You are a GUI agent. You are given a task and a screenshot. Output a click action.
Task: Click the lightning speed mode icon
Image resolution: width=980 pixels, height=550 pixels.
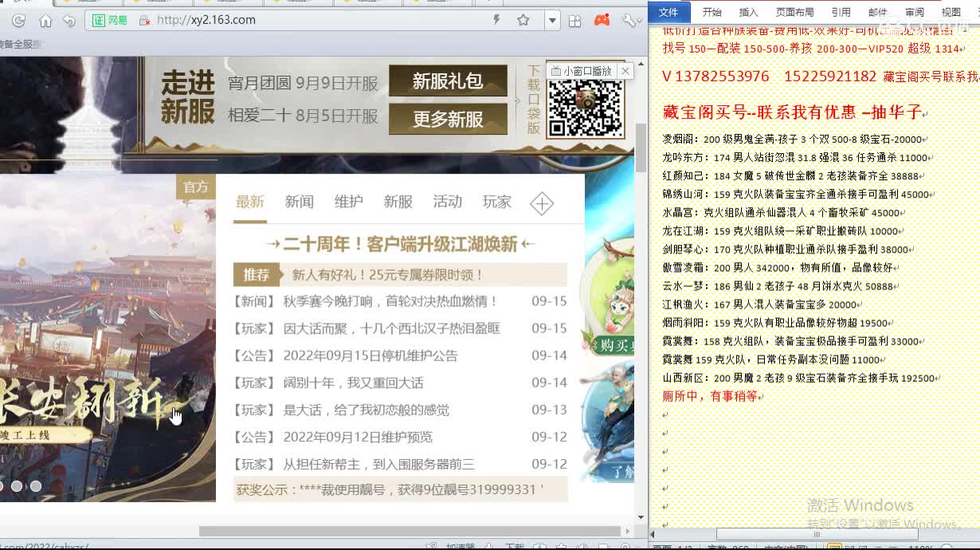coord(498,20)
